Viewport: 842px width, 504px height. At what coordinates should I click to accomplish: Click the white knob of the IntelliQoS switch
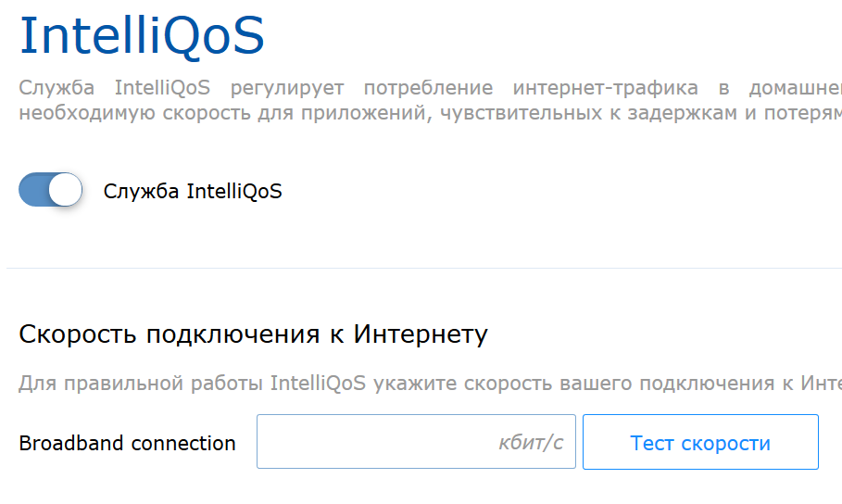coord(65,190)
